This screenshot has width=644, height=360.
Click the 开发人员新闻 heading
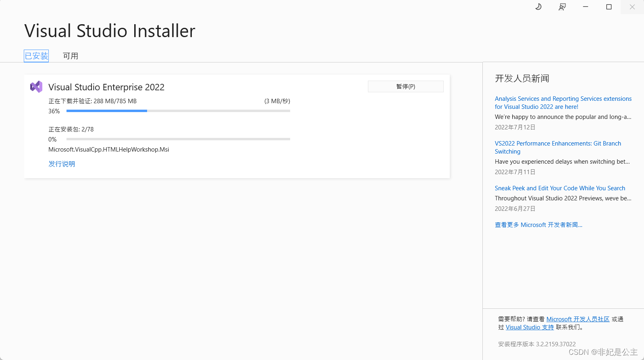(x=522, y=78)
